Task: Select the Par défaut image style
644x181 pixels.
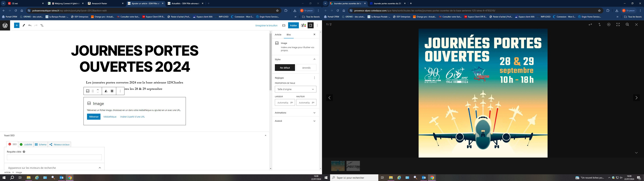Action: point(285,68)
